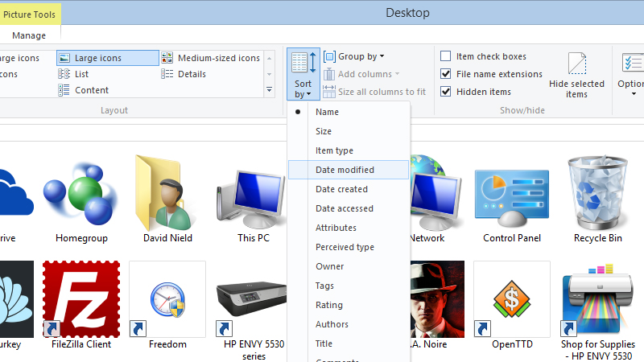Sort by Date created
644x362 pixels.
click(x=349, y=189)
